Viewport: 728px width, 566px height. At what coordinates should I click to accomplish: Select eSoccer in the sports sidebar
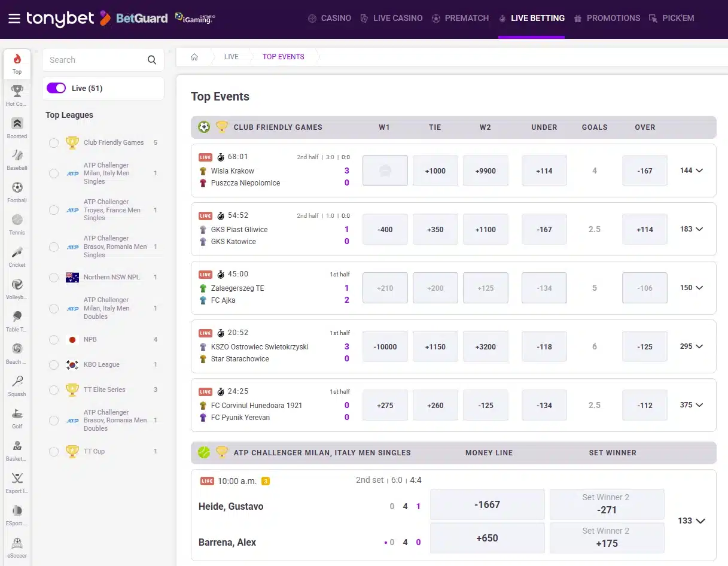[17, 547]
